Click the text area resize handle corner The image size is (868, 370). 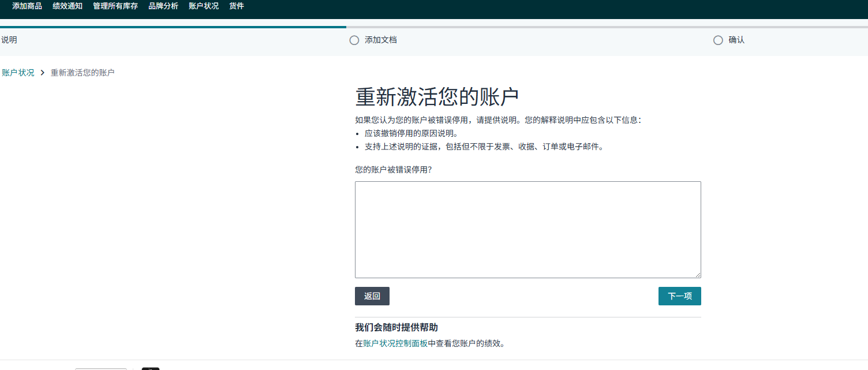tap(698, 275)
